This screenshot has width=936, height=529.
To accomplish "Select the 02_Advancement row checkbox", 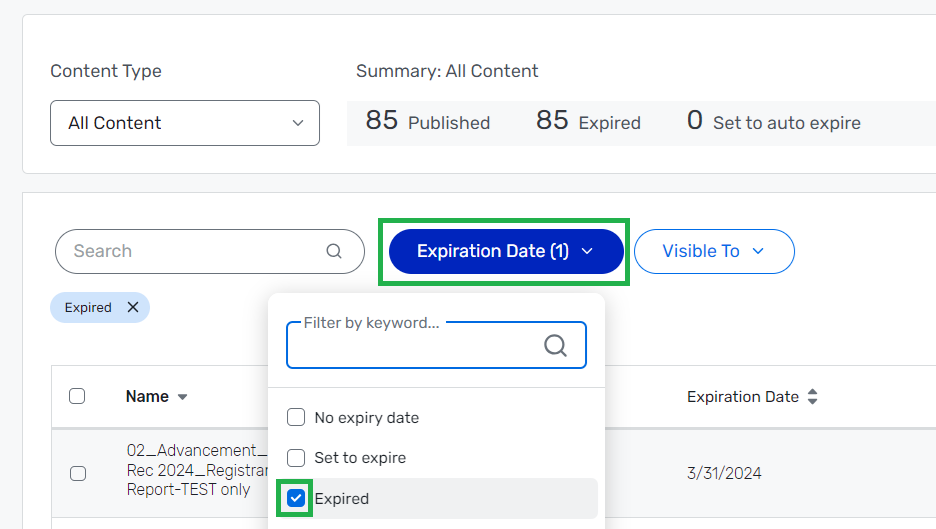I will [x=78, y=473].
